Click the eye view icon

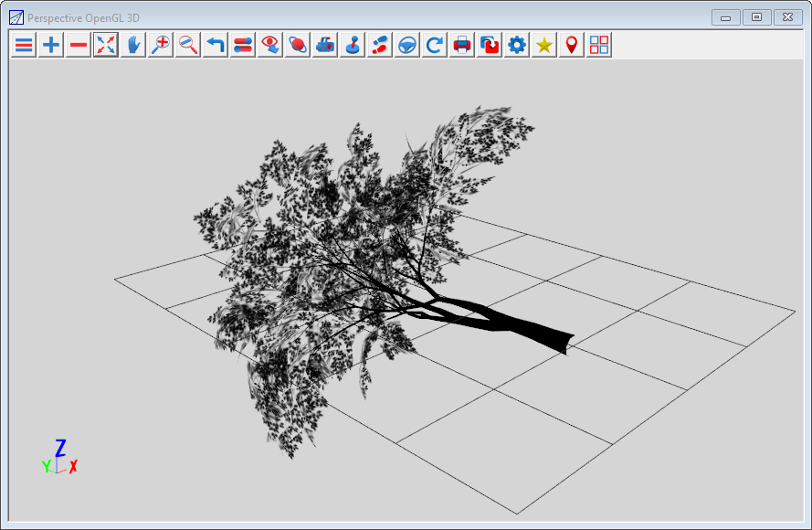[x=270, y=45]
